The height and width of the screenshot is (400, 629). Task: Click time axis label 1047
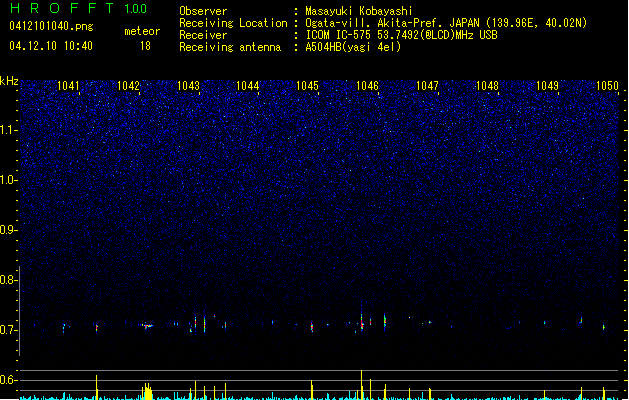(428, 86)
